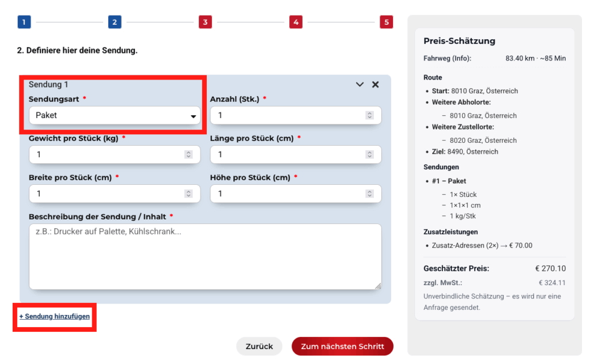Click the Höhe pro Stück spinner arrows
The width and height of the screenshot is (590, 364).
[369, 194]
